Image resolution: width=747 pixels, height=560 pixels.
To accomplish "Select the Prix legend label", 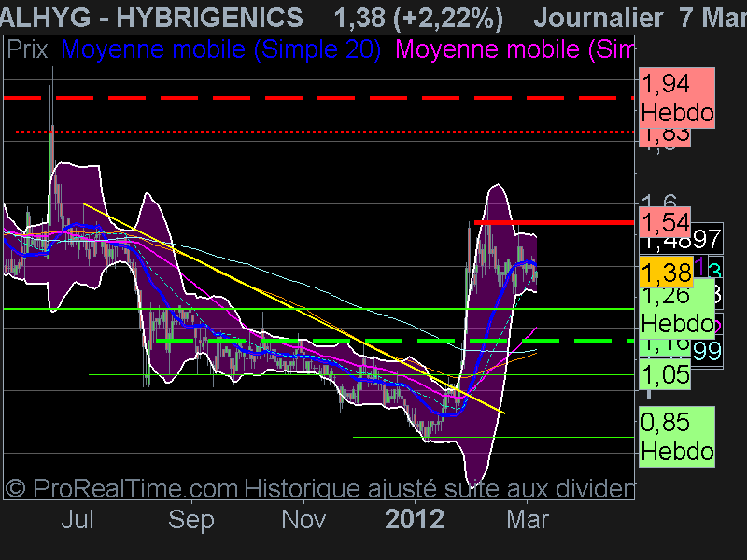I will click(x=28, y=49).
